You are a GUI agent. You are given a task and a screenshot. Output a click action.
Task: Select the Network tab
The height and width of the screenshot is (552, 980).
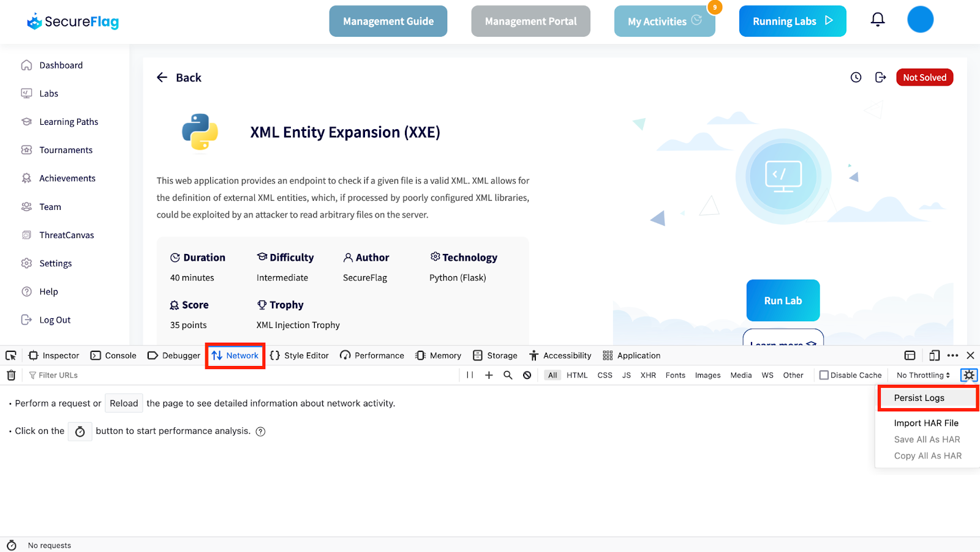(235, 356)
